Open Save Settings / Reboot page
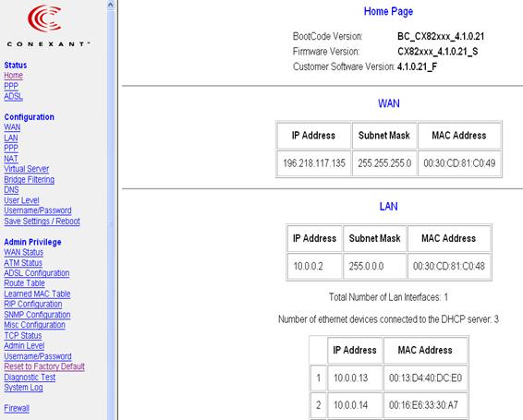523x420 pixels. point(42,222)
